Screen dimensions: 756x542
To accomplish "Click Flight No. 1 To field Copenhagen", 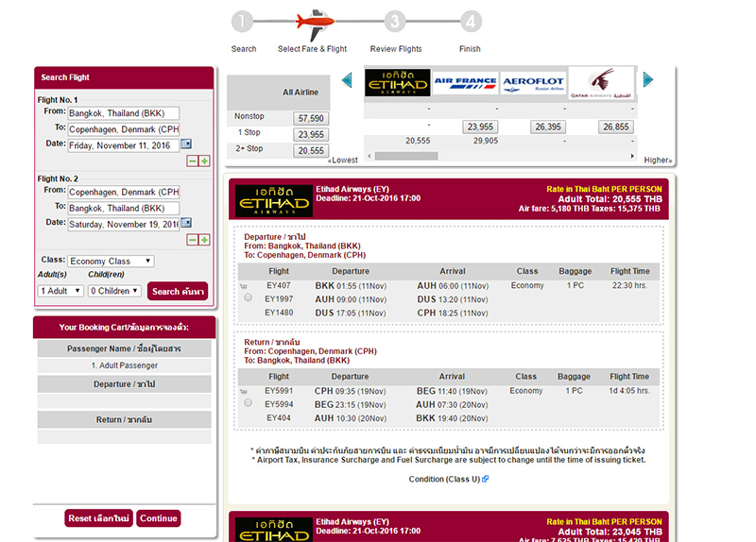I will pos(124,129).
